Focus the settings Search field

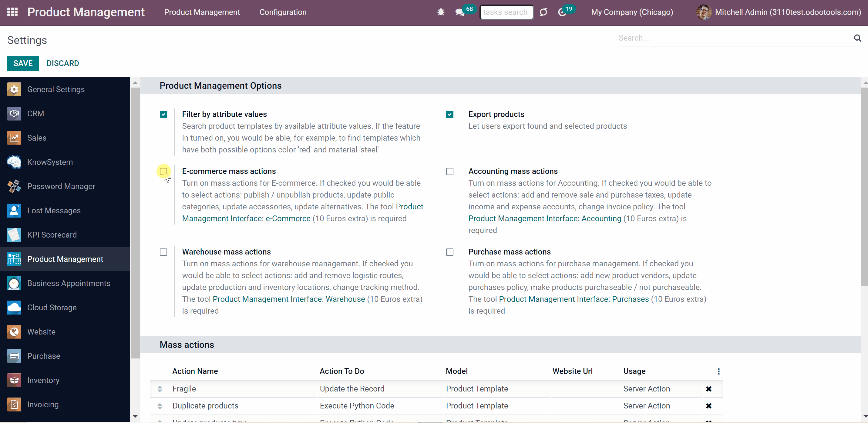(x=735, y=38)
